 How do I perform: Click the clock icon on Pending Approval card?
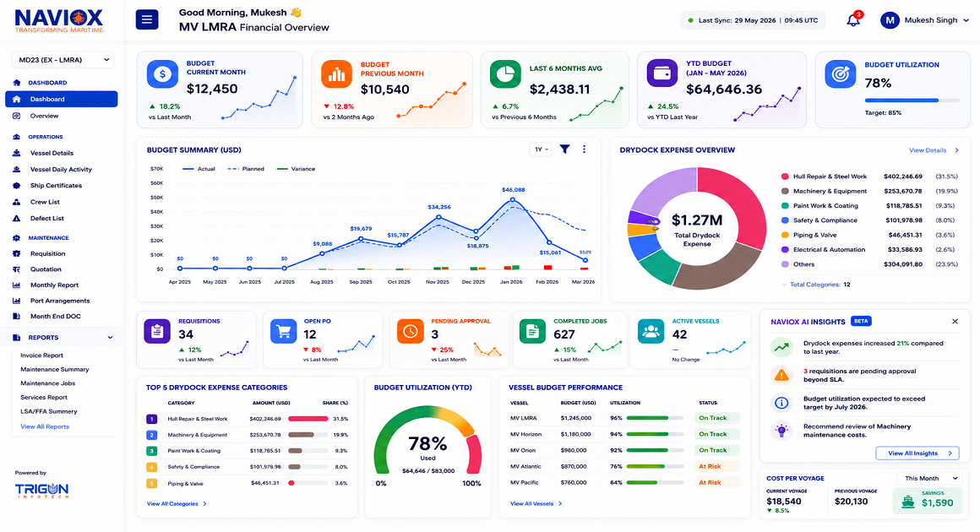[x=410, y=332]
